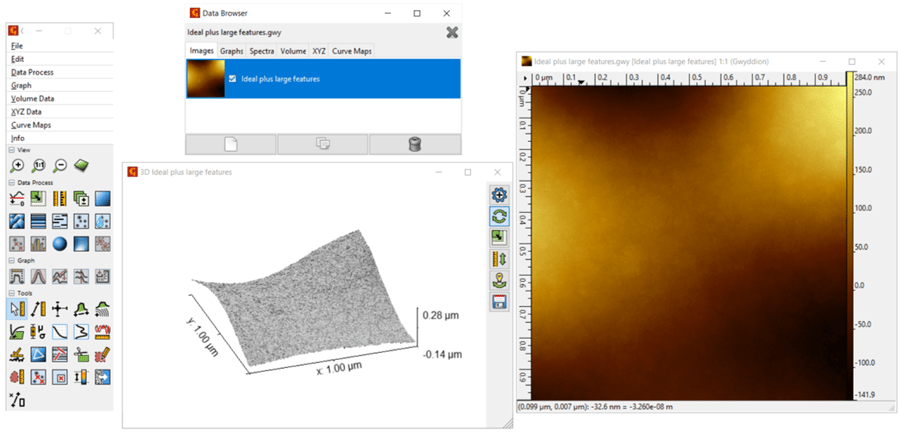The image size is (900, 442).
Task: Collapse the View section in toolbox
Action: [x=11, y=150]
